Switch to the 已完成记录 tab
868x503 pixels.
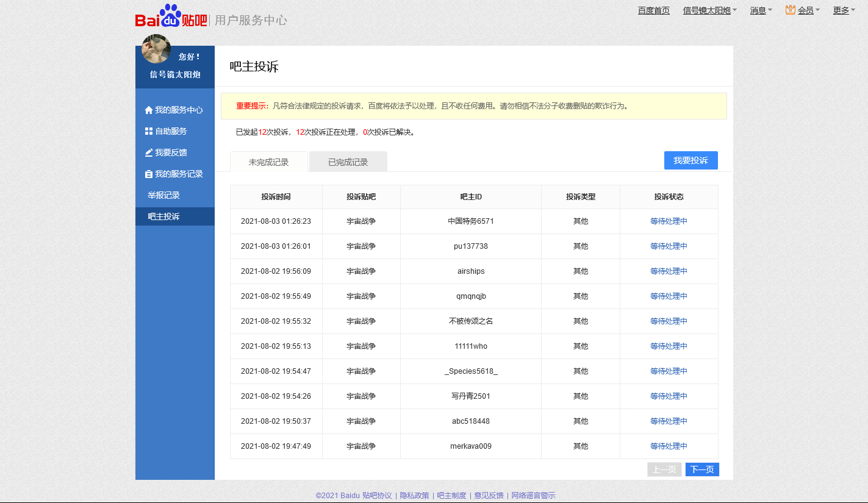point(348,162)
